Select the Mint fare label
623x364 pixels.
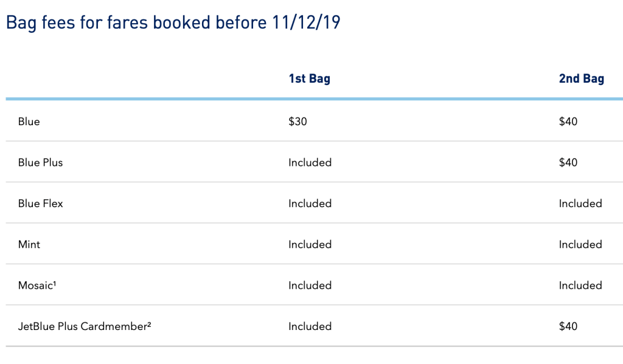tap(29, 244)
